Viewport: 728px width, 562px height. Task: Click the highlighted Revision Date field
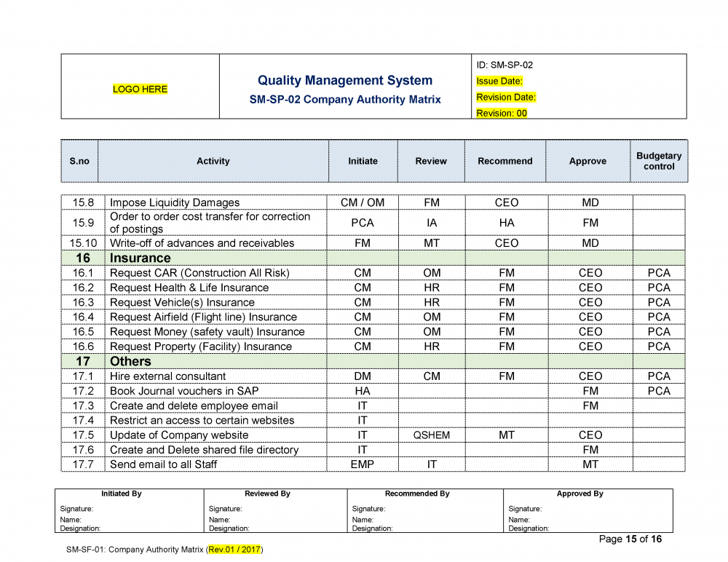pyautogui.click(x=506, y=98)
